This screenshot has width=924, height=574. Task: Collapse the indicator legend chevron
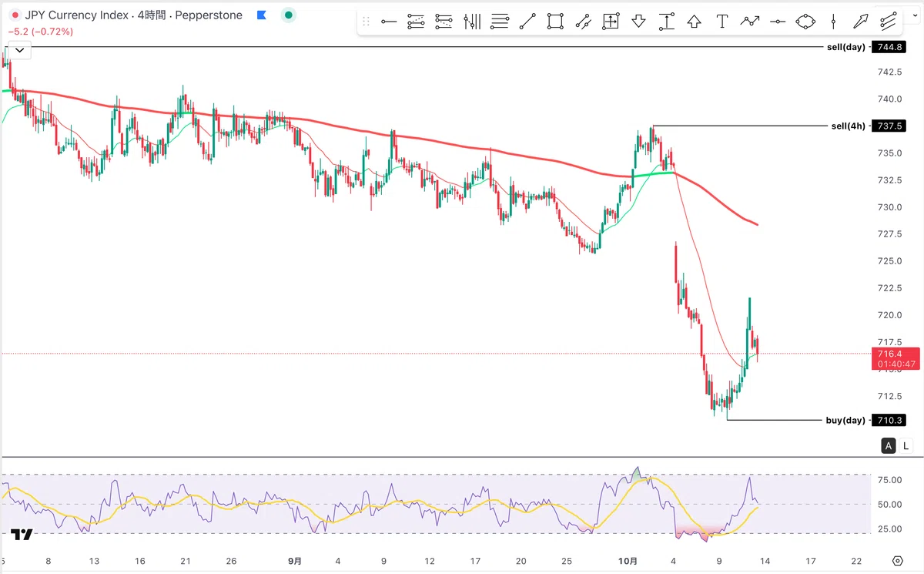[x=18, y=51]
